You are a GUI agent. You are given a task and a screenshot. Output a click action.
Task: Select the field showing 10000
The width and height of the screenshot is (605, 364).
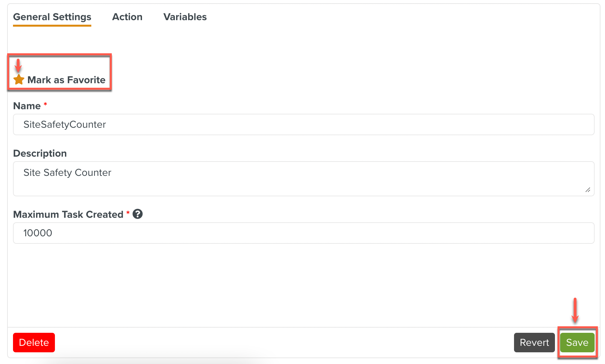tap(303, 233)
